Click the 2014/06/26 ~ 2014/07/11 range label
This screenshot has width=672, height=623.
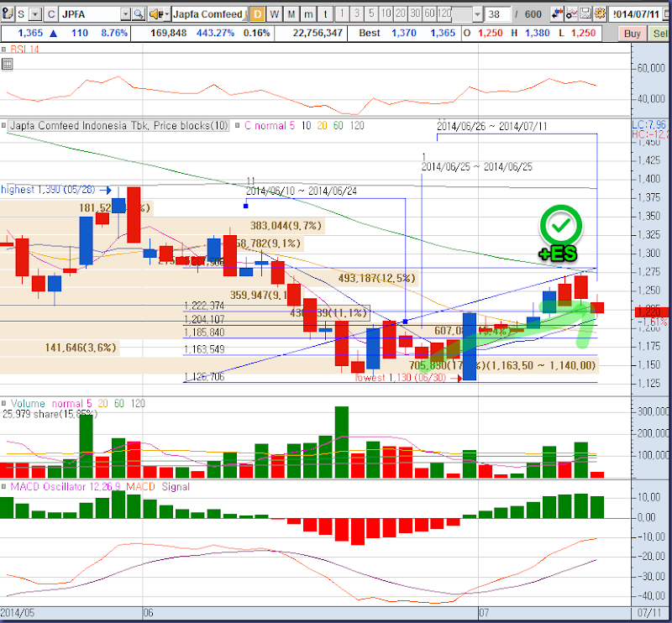point(492,127)
